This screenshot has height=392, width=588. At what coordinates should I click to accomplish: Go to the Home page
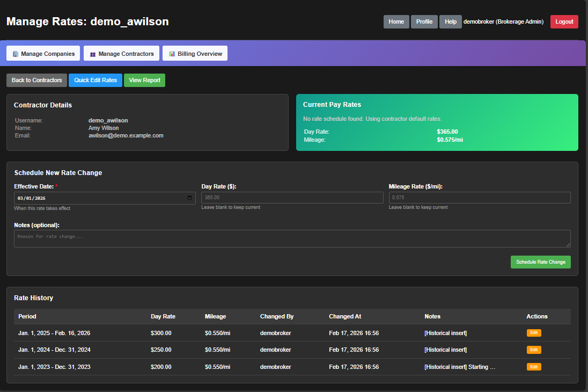(x=396, y=22)
